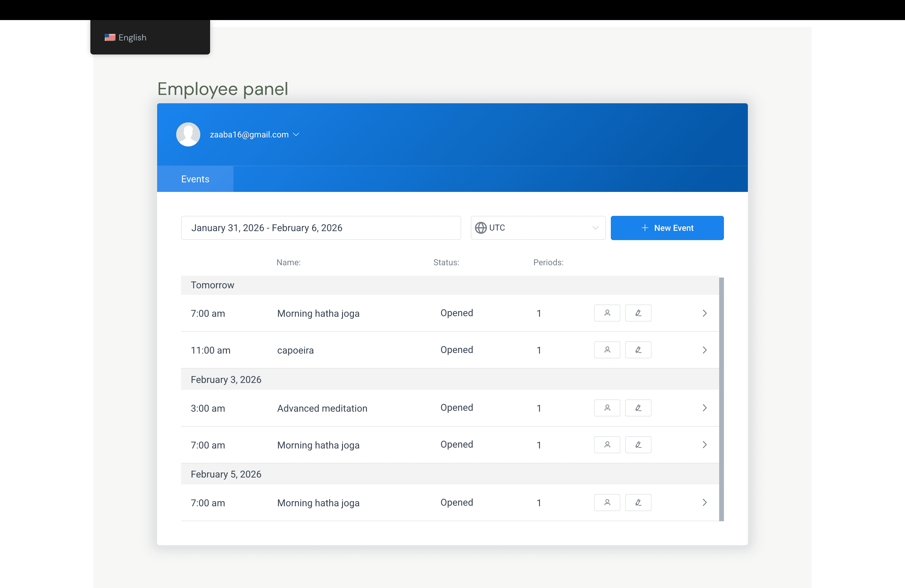Click the events list vertical scrollbar
The height and width of the screenshot is (588, 905).
[x=721, y=399]
